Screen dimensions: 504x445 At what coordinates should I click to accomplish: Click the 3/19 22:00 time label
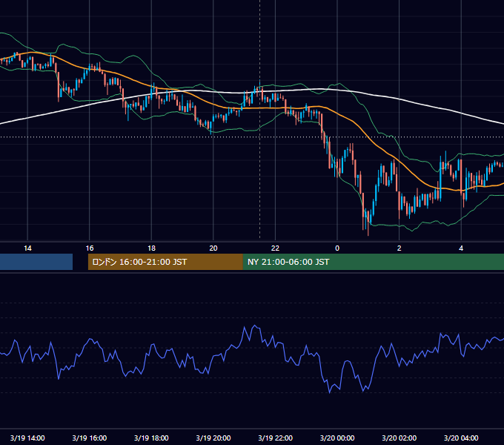point(276,438)
